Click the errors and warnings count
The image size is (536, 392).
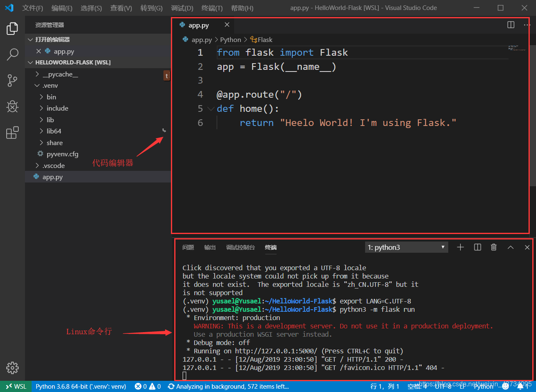tap(148, 387)
